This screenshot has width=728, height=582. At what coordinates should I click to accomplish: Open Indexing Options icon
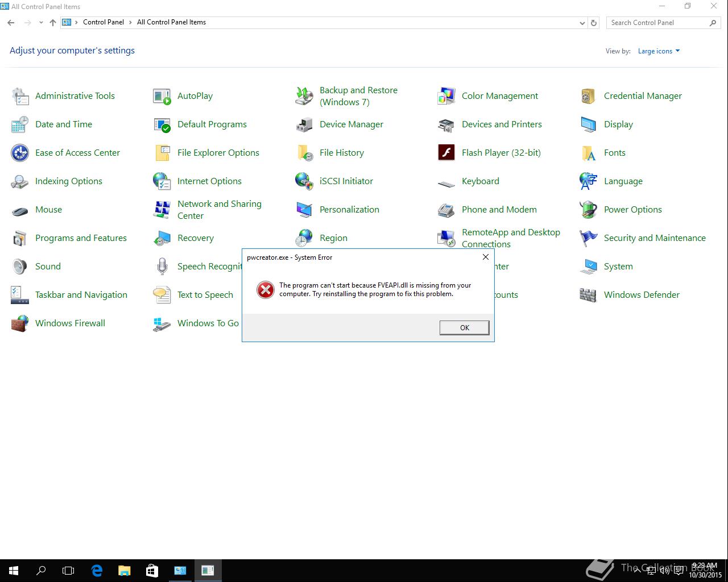pos(20,181)
